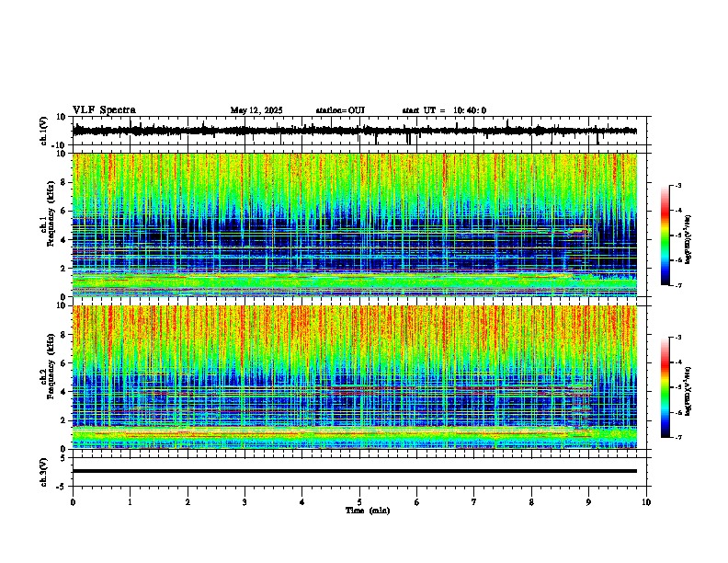This screenshot has height=563, width=728.
Task: Click time axis tick label '9'
Action: pyautogui.click(x=588, y=502)
